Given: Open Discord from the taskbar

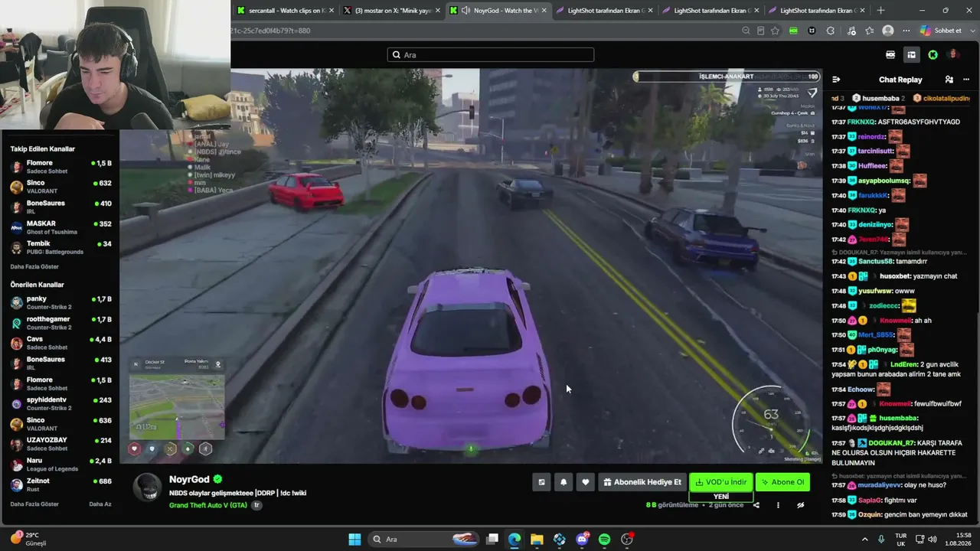Looking at the screenshot, I should [x=582, y=540].
